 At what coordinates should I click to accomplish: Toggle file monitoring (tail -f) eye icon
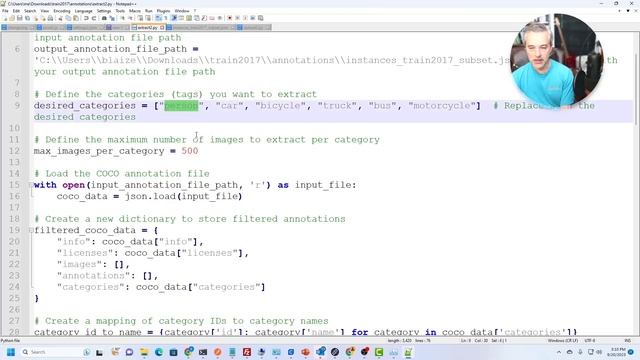(x=220, y=18)
